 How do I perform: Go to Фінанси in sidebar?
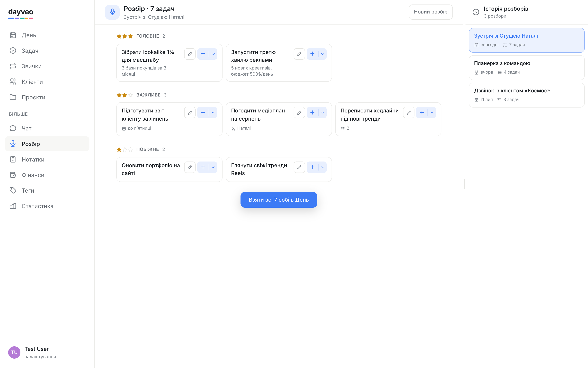click(x=47, y=175)
